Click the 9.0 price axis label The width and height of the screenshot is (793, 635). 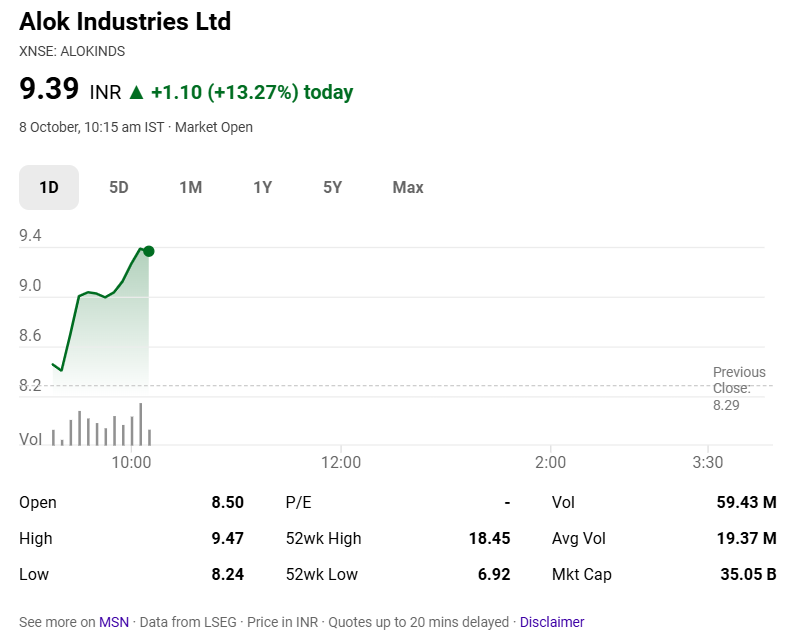tap(30, 286)
